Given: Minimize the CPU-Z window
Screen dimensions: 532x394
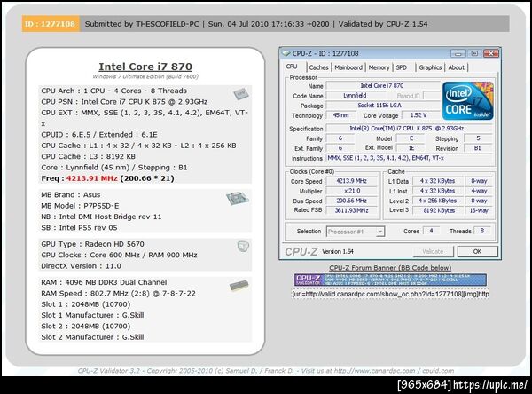Looking at the screenshot, I should click(458, 53).
